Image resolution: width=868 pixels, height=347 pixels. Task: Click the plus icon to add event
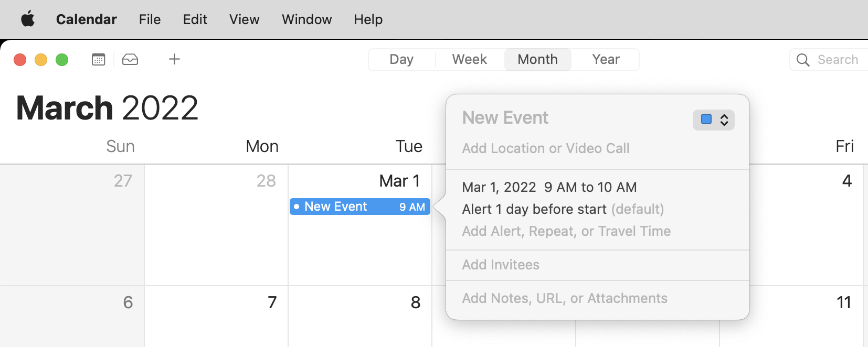click(x=174, y=59)
